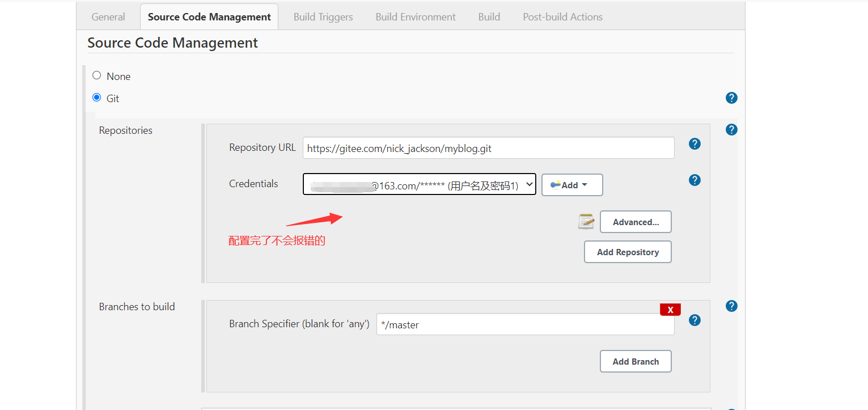Select the Git radio button

pos(96,98)
